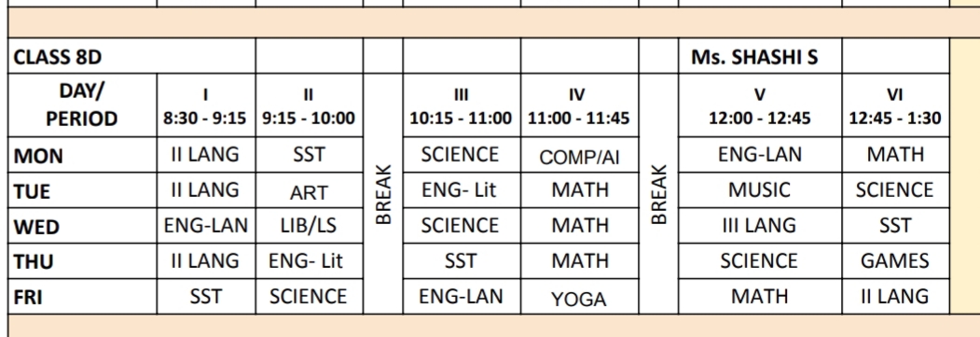Click period IV 11:00 - 11:45 header

[x=579, y=105]
